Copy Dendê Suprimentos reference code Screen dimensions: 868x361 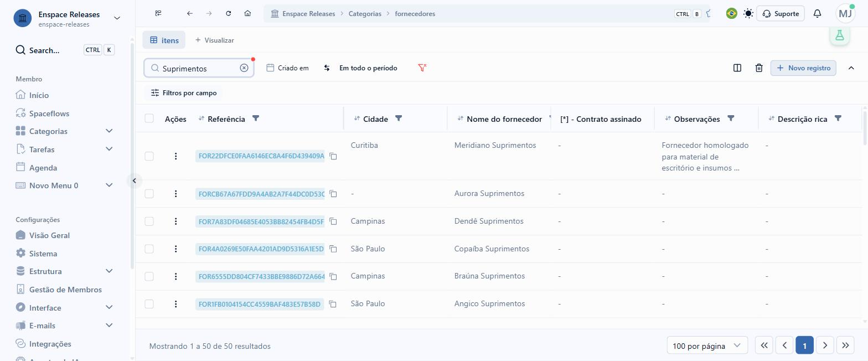333,221
